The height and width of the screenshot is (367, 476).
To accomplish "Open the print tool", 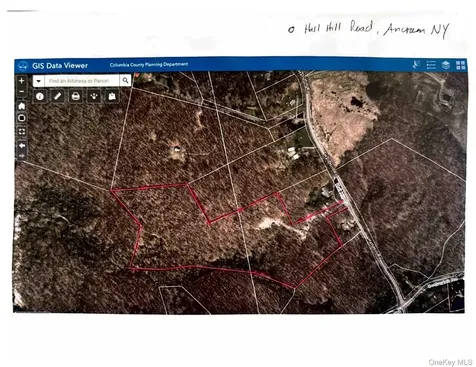I will pos(76,96).
